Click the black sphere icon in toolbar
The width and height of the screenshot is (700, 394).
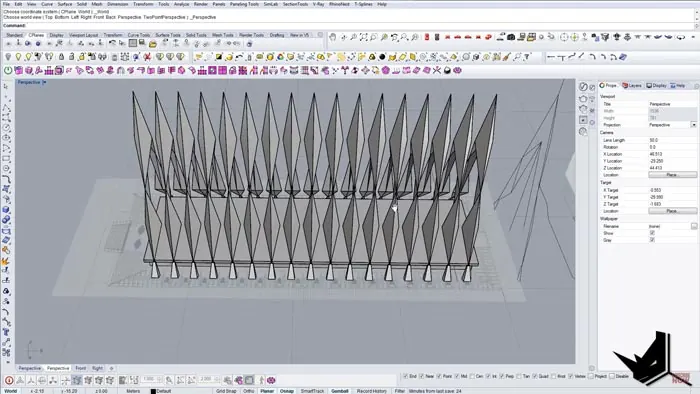click(x=382, y=57)
